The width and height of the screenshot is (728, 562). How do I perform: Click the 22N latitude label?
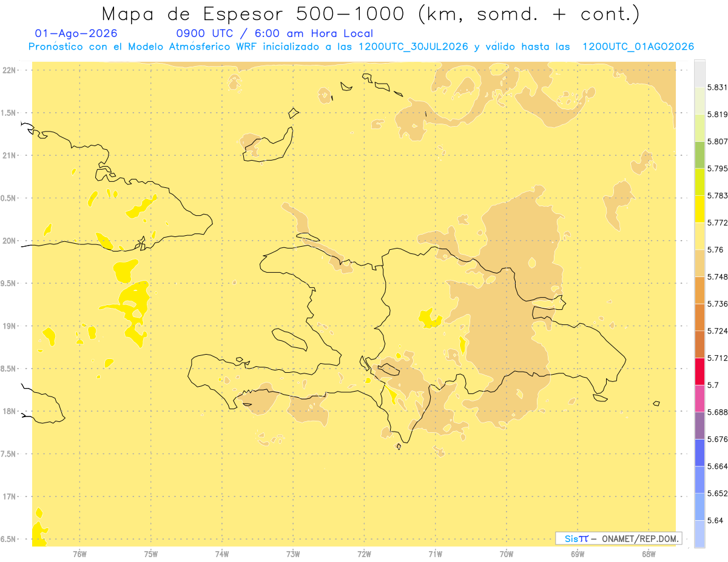(x=9, y=70)
